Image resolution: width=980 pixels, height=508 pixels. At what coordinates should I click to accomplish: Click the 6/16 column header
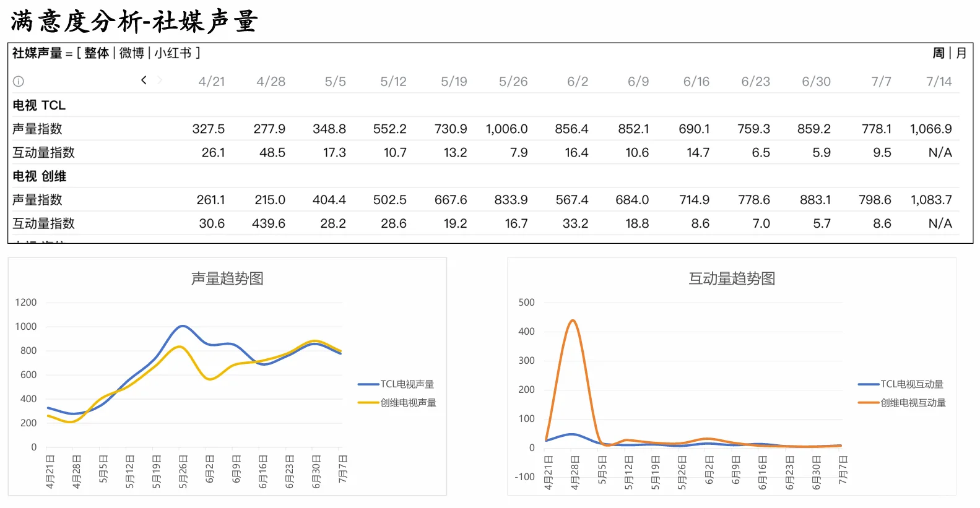tap(696, 82)
